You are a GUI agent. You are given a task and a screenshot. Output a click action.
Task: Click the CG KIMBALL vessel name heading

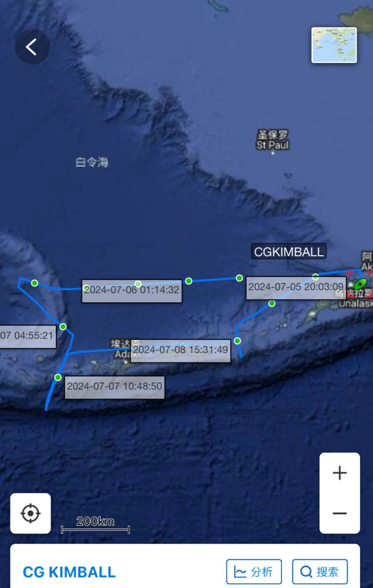69,572
